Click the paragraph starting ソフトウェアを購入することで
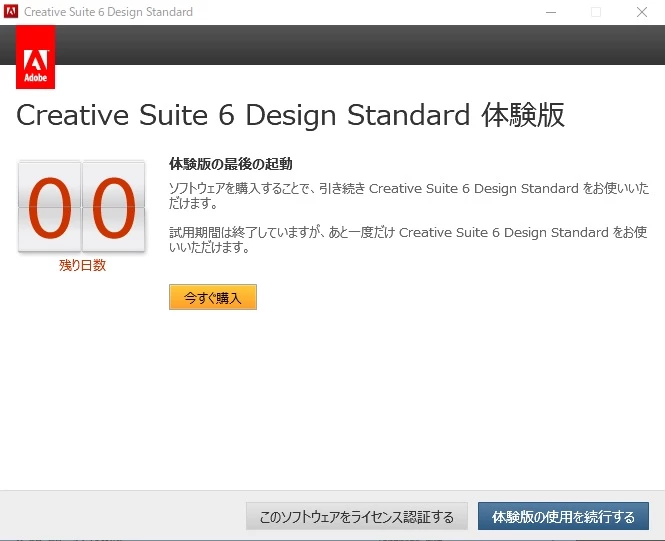665x541 pixels. [x=409, y=195]
